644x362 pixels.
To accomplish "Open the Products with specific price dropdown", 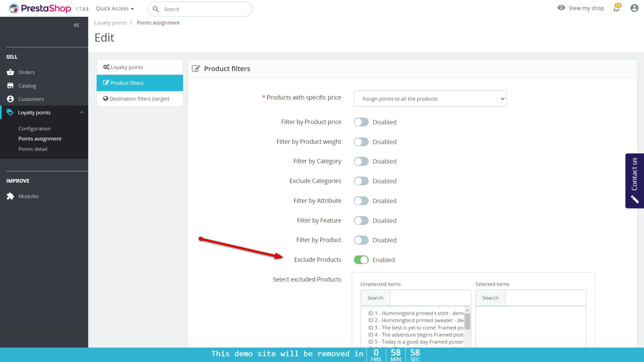I will tap(430, 99).
